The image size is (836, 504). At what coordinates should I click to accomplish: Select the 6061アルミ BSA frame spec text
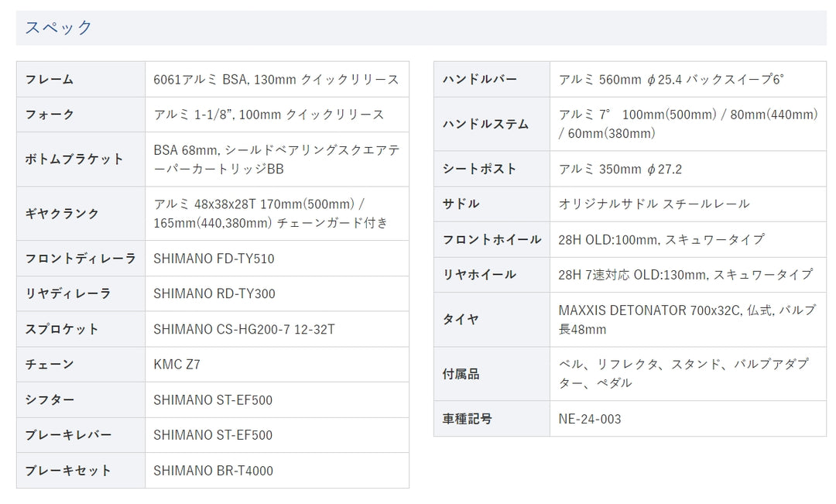click(276, 79)
